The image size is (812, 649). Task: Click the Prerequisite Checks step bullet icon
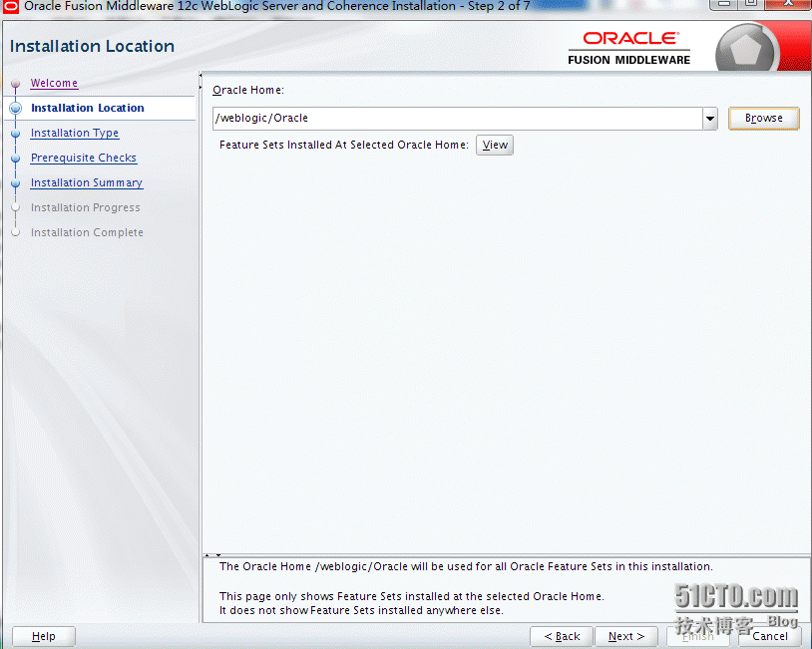pyautogui.click(x=16, y=159)
